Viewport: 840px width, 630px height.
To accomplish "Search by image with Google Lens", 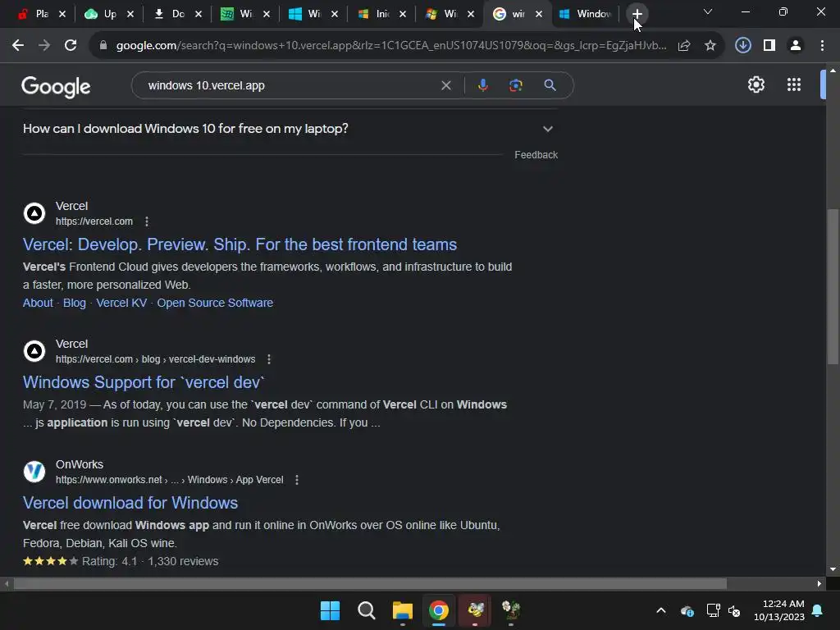I will click(x=516, y=85).
